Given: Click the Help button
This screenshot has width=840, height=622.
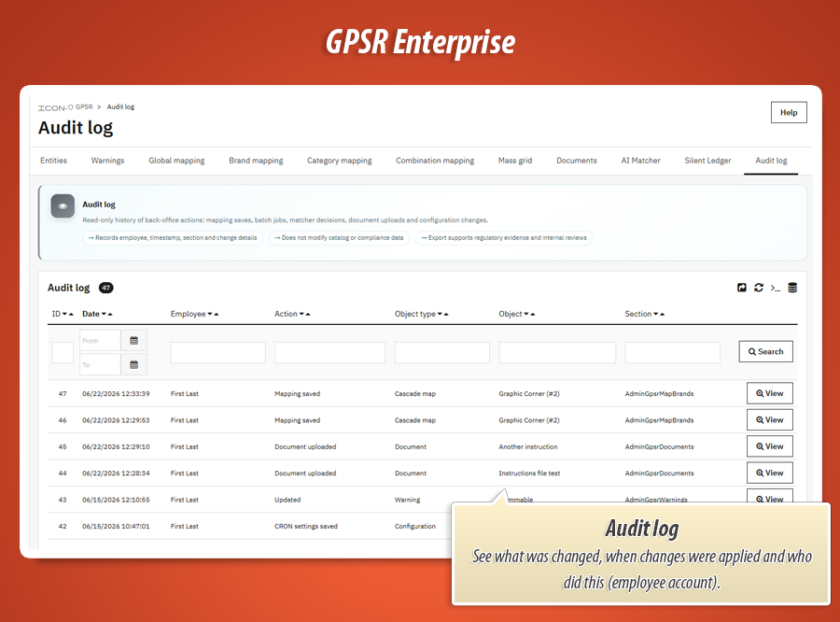Looking at the screenshot, I should coord(789,113).
